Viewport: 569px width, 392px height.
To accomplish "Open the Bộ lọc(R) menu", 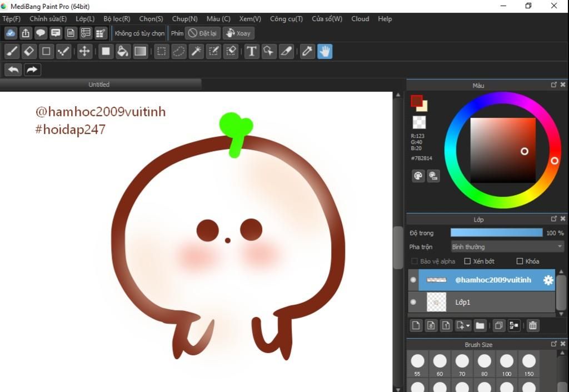I will [117, 19].
